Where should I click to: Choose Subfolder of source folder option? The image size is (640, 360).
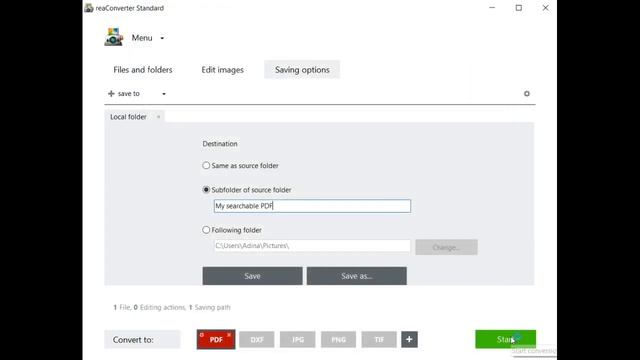coord(206,190)
